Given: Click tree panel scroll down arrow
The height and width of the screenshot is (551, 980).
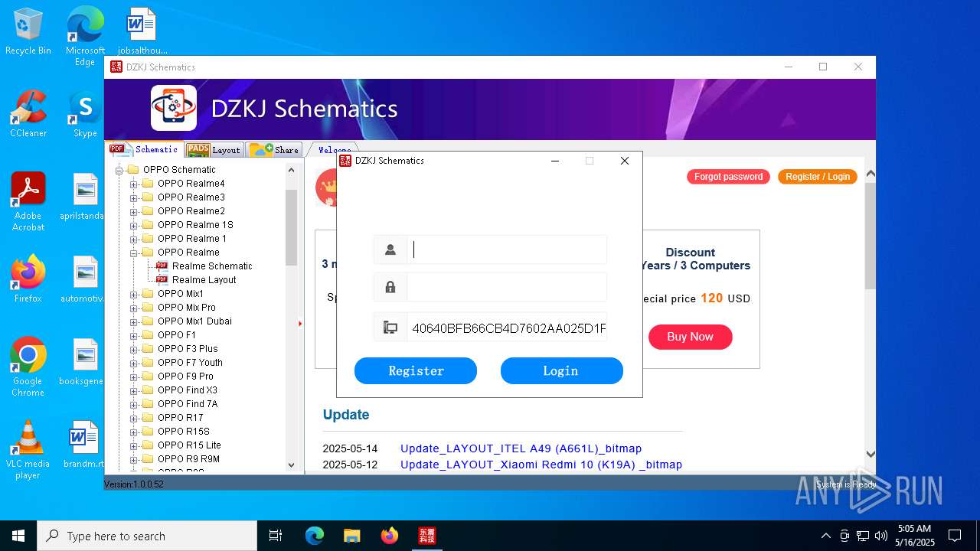Looking at the screenshot, I should coord(291,465).
